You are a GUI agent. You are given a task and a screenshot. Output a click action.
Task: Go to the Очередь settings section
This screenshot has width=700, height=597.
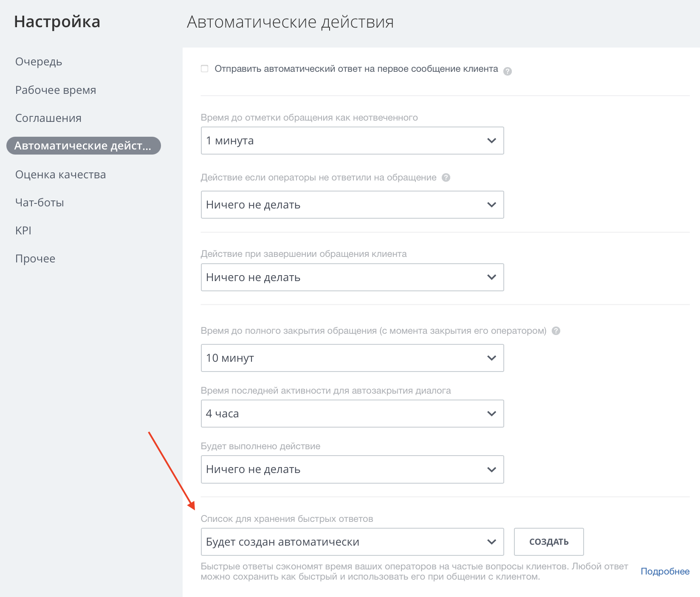[39, 62]
